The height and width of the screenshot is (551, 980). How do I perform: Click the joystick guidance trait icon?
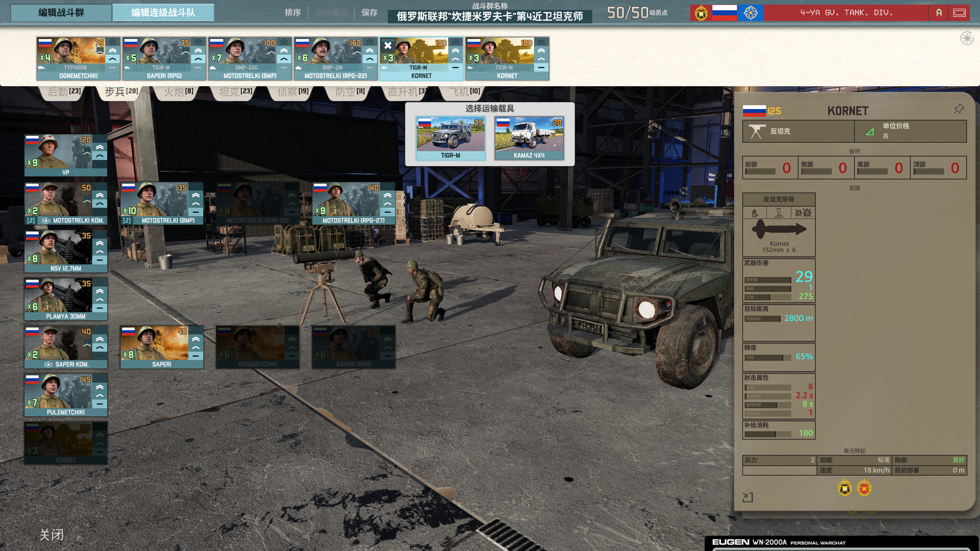(779, 213)
